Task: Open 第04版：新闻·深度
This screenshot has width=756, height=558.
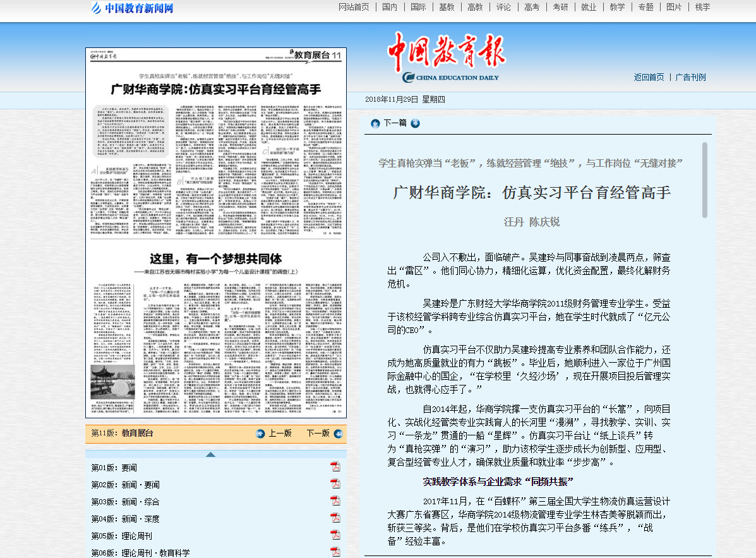Action: [x=125, y=519]
